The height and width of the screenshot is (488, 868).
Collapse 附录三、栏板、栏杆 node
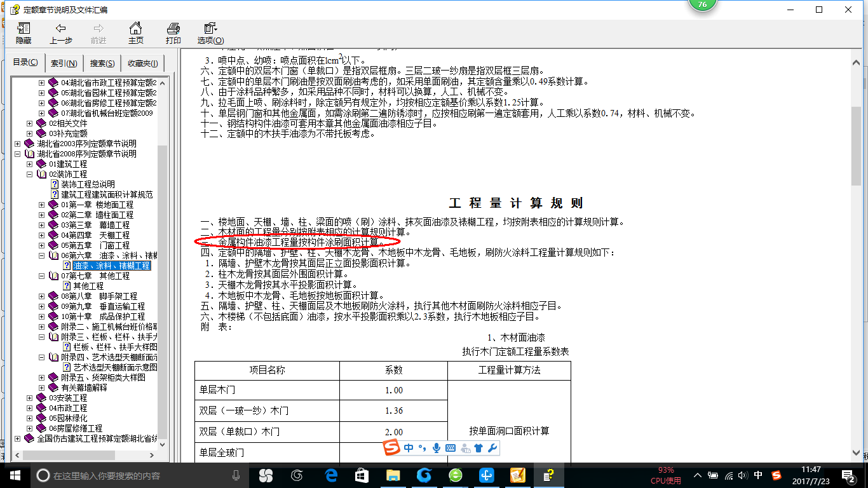(x=42, y=337)
